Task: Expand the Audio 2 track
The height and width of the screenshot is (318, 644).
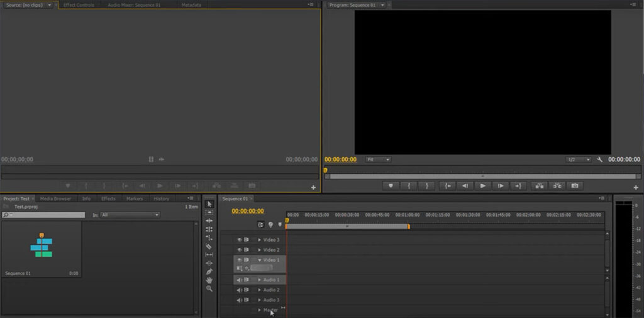Action: [x=259, y=290]
